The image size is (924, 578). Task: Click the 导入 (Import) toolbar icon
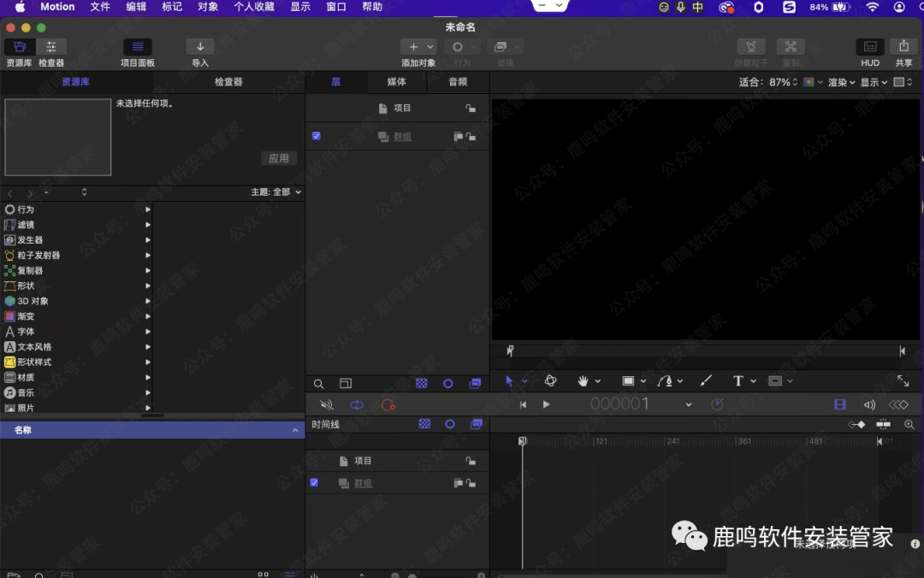[x=200, y=48]
